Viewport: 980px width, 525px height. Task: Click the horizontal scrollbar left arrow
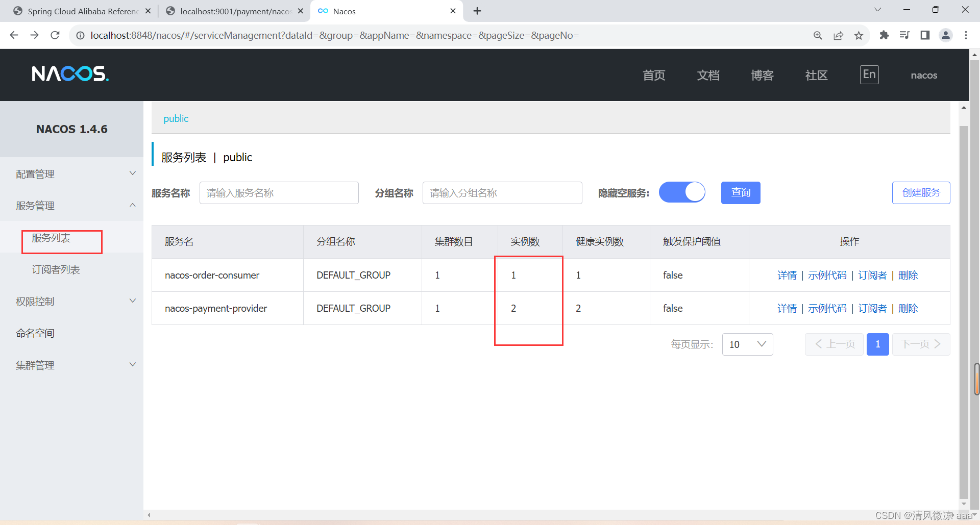(x=149, y=515)
